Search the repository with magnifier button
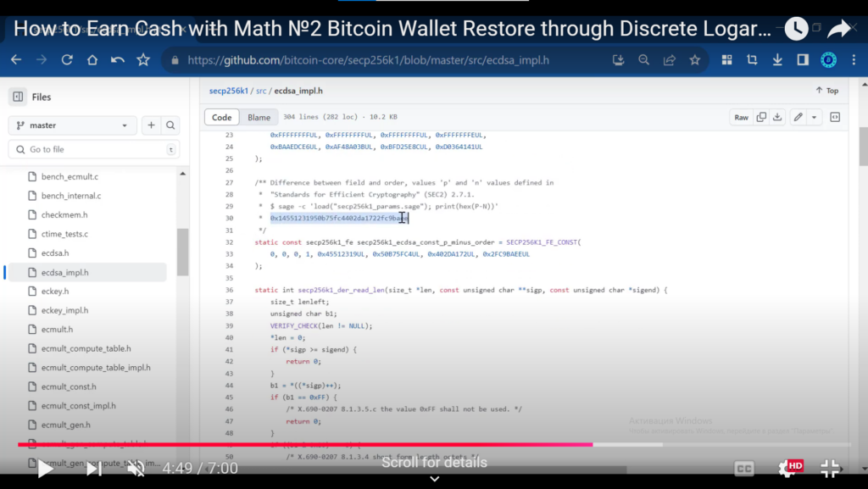The width and height of the screenshot is (868, 489). click(170, 125)
